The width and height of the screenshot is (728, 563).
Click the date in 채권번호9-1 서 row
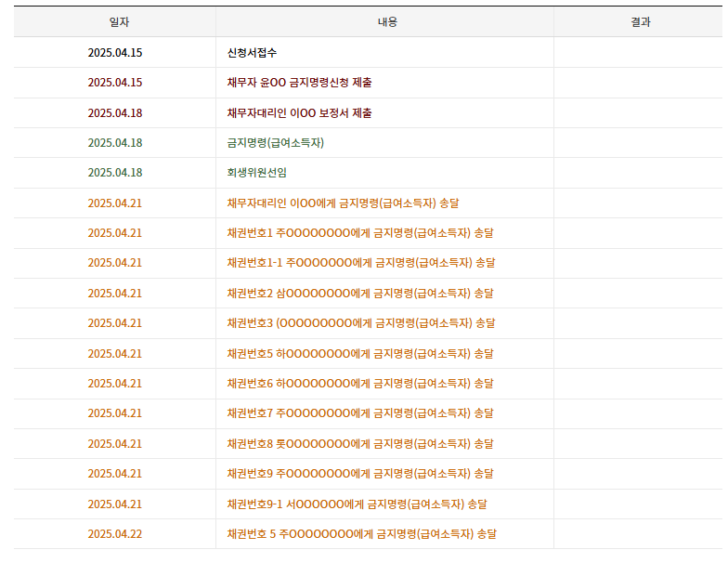[115, 504]
